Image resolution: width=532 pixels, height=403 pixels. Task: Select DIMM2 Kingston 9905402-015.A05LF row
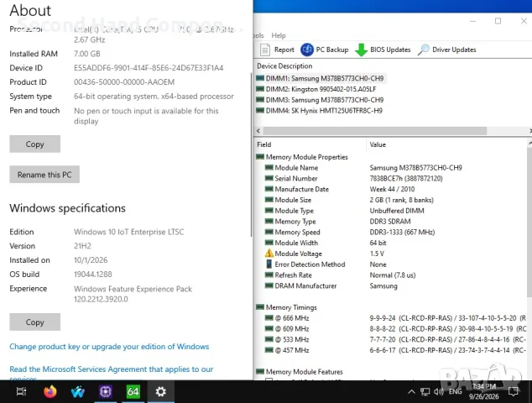(x=316, y=89)
